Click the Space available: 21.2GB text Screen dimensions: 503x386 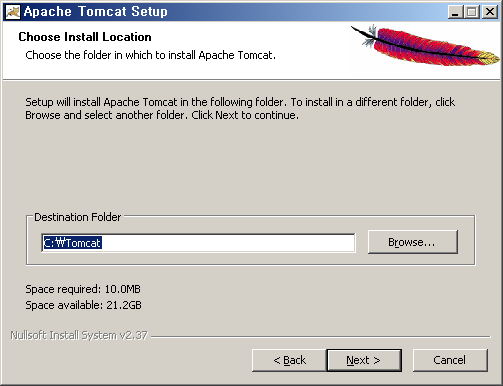pos(83,305)
